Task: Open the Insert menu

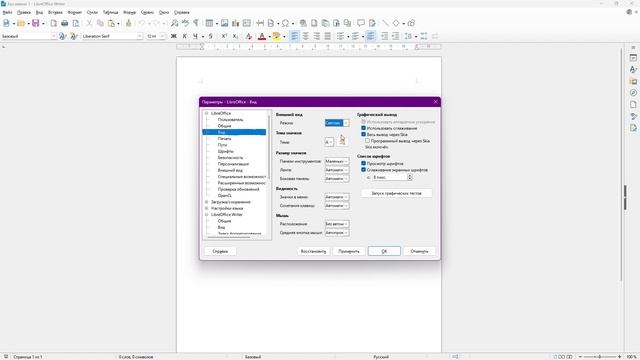Action: [55, 13]
